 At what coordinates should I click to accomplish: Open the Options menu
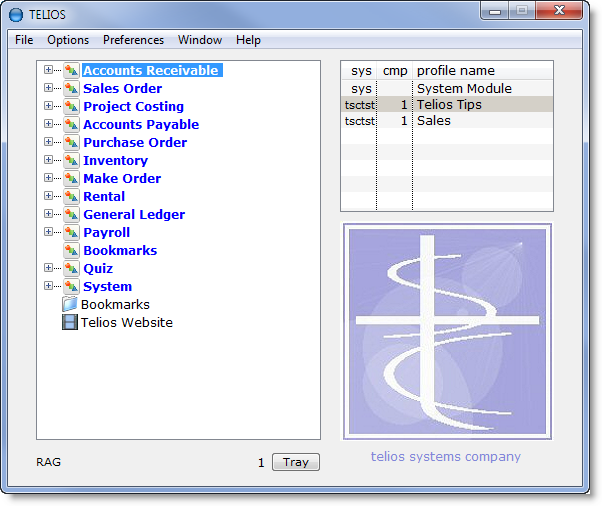click(68, 40)
